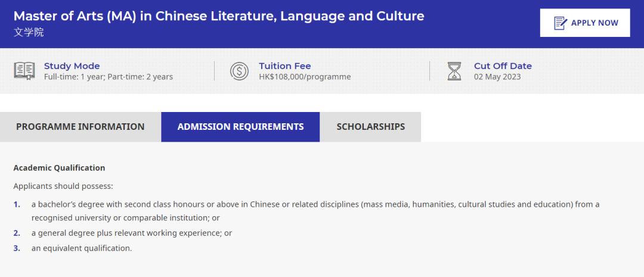Click the full-time and part-time duration text
Screen dimensions: 644x277
pos(109,77)
